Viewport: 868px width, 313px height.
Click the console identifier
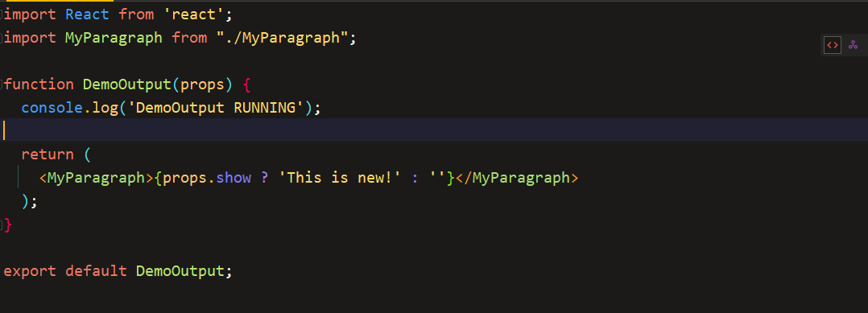click(52, 108)
